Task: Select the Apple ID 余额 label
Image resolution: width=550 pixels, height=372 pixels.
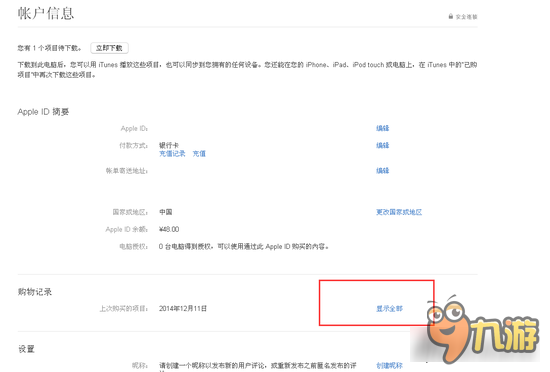Action: point(127,229)
